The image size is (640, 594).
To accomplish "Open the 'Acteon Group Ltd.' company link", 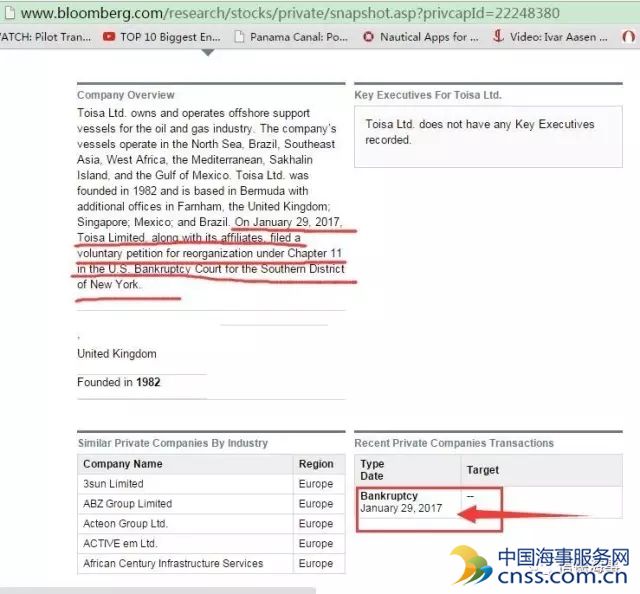I will coord(125,523).
